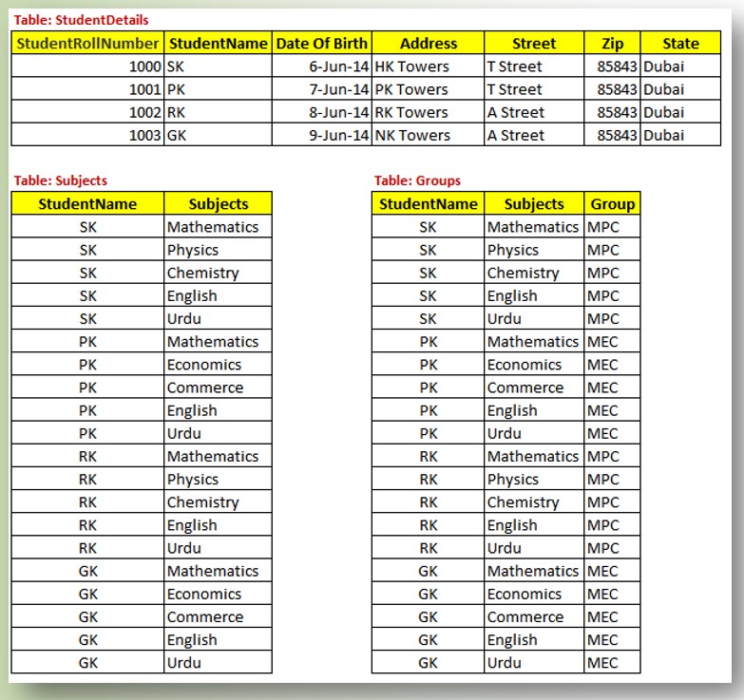
Task: Click PK's Commerce in Subjects table
Action: click(x=218, y=387)
